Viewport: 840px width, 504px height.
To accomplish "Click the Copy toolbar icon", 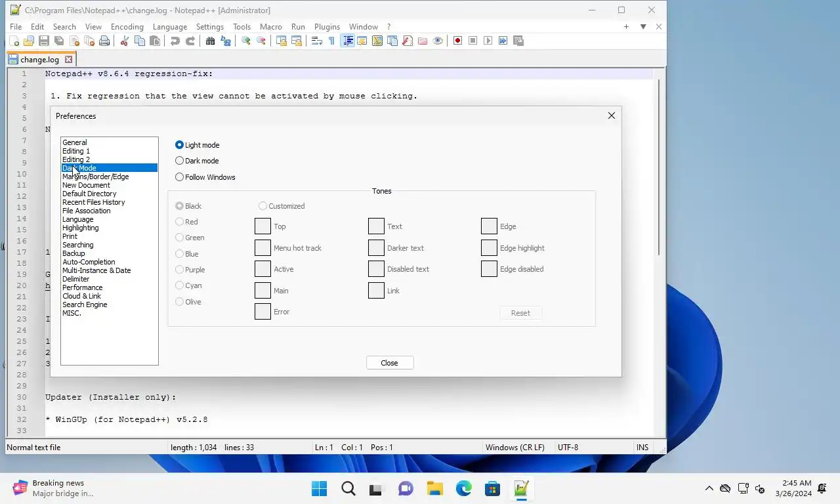I will [140, 41].
